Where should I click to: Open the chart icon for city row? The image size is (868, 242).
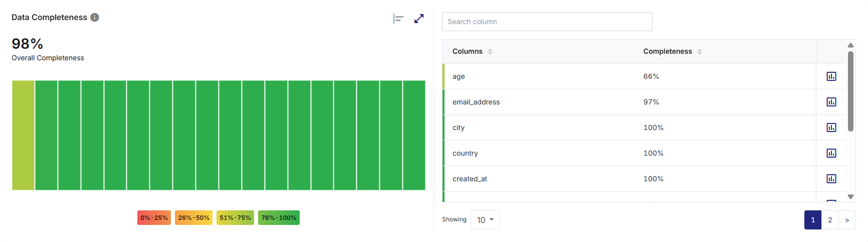coord(831,128)
